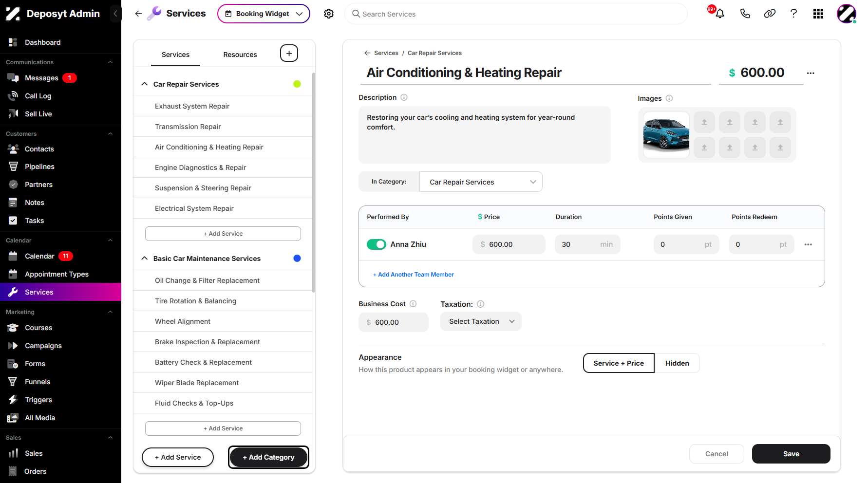Open Anna Zhiu row ellipsis menu

coord(808,244)
